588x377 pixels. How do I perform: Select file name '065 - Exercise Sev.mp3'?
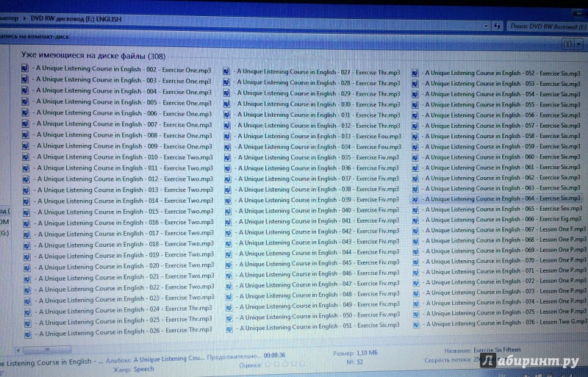(x=504, y=209)
